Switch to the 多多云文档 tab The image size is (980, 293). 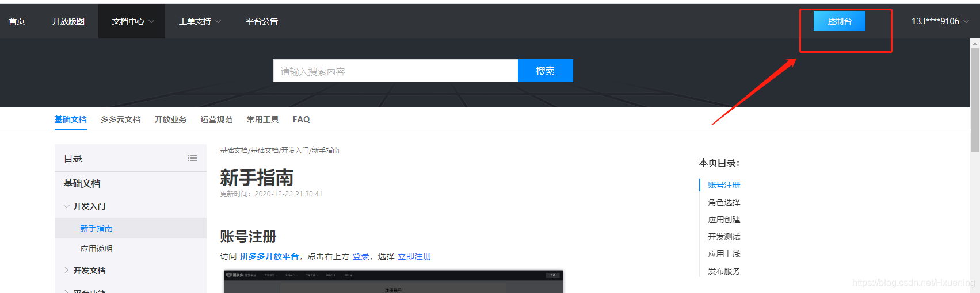pyautogui.click(x=121, y=119)
